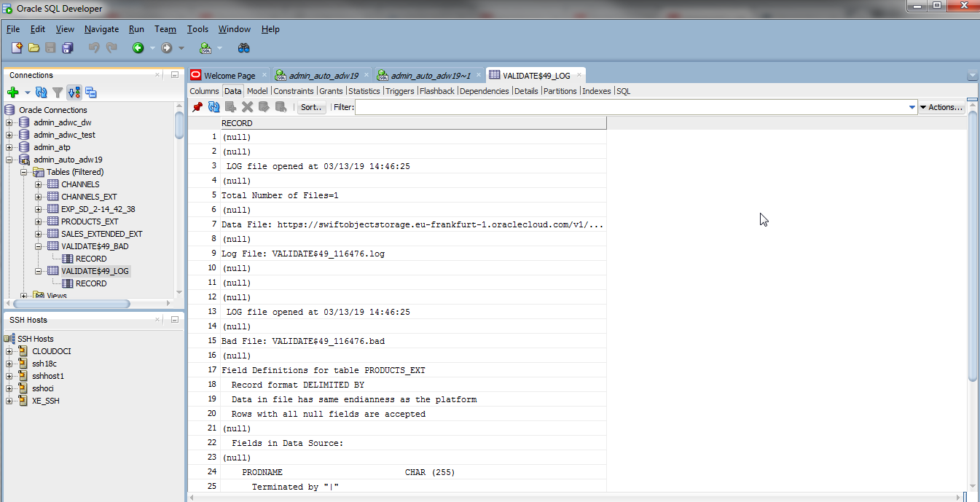
Task: Switch to the Constraints tab
Action: (x=294, y=91)
